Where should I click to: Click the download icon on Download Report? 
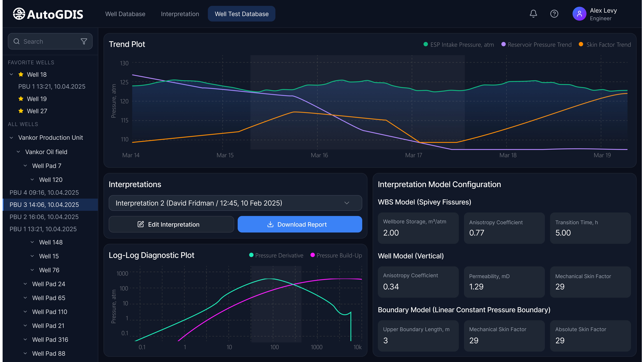click(x=270, y=224)
